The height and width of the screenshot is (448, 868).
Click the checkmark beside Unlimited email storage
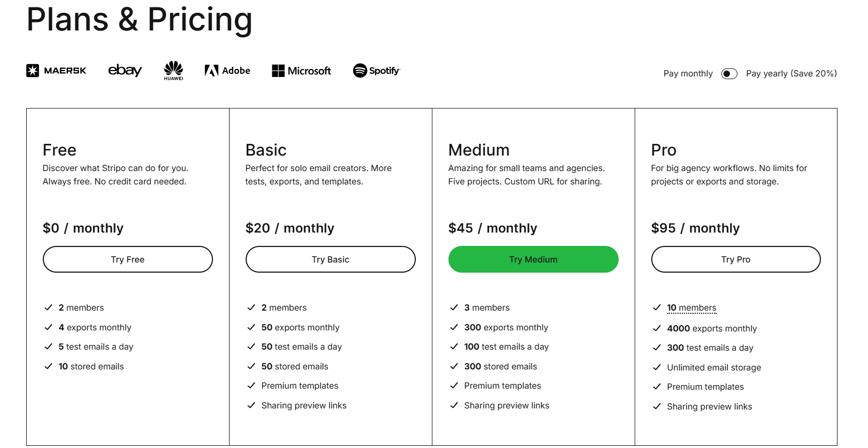click(657, 367)
